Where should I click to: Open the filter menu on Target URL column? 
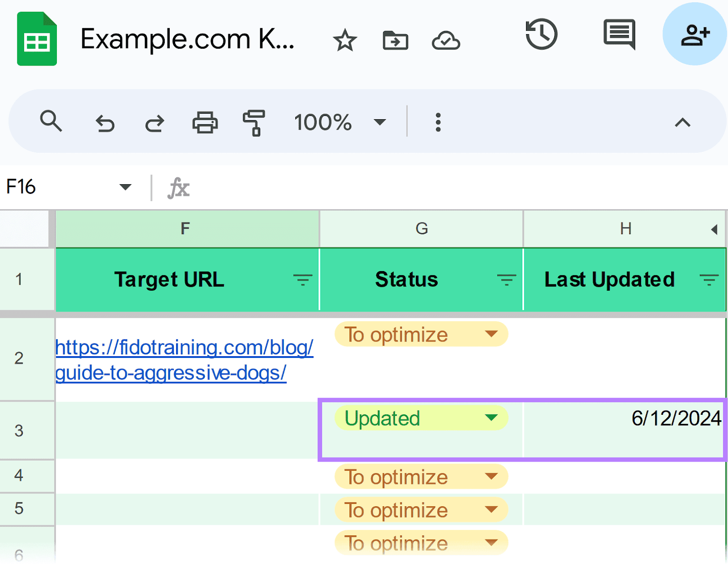coord(303,280)
